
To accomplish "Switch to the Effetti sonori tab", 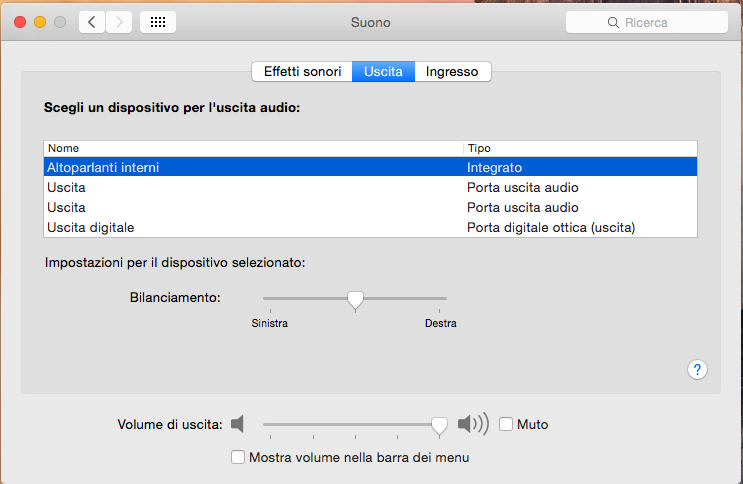I will tap(302, 72).
